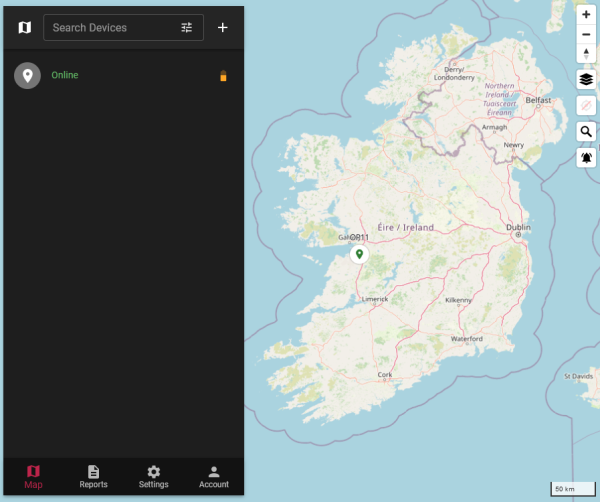Click the 50 km scale indicator

tap(573, 489)
